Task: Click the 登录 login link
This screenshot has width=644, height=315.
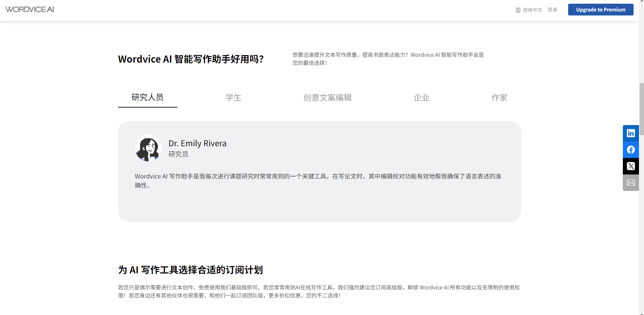Action: click(x=552, y=10)
